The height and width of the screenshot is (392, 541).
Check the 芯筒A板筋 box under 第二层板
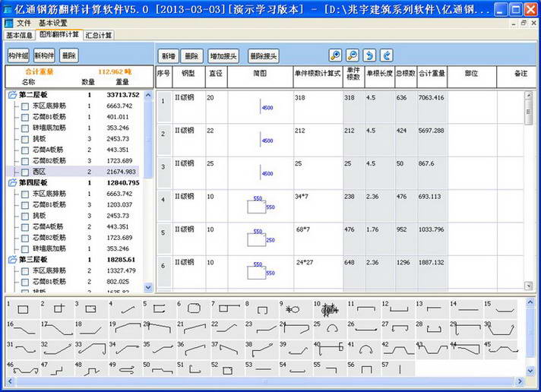[25, 150]
